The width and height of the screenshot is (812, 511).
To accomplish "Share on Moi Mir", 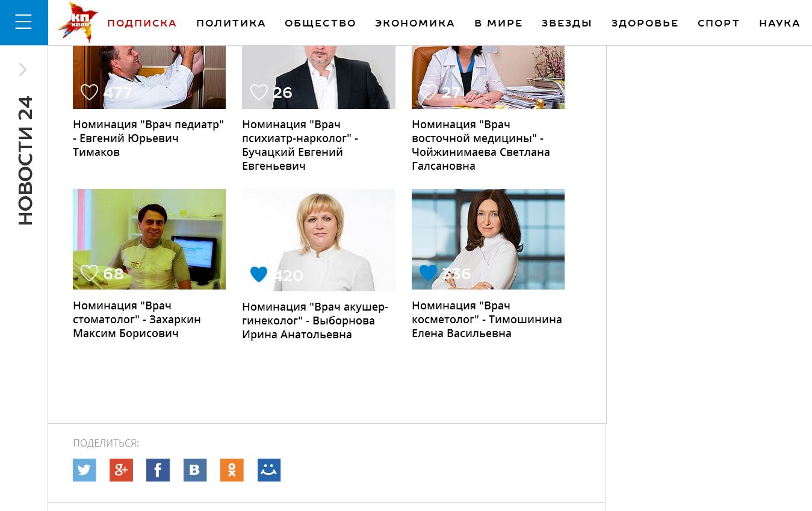I will click(269, 470).
